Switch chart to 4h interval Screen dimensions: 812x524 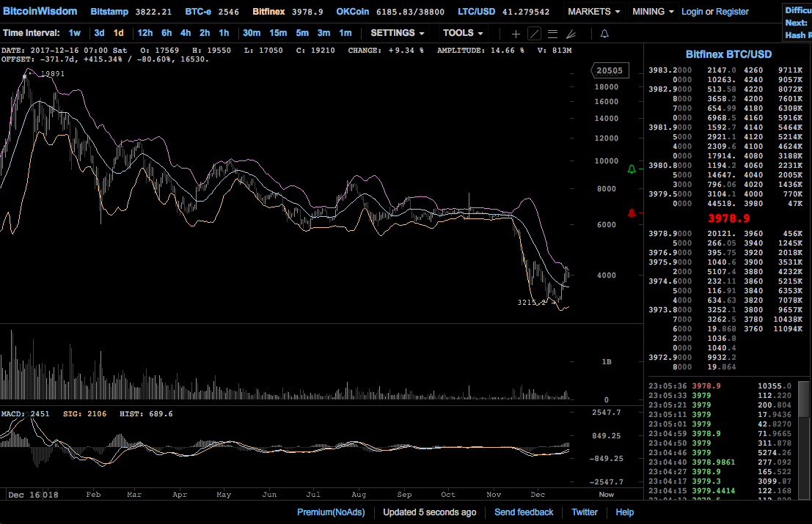coord(186,33)
